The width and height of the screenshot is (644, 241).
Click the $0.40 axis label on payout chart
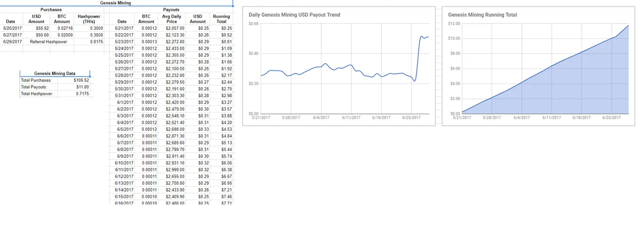[254, 53]
